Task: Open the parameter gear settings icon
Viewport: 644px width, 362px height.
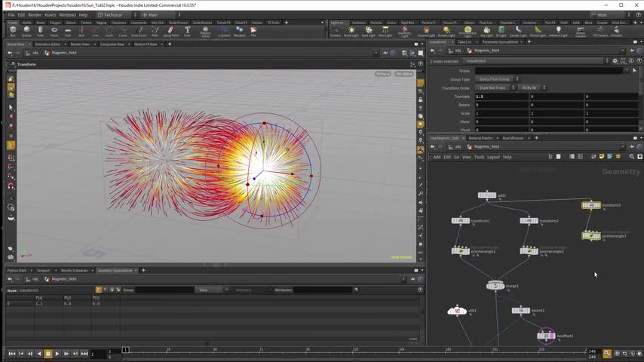Action: [x=614, y=60]
